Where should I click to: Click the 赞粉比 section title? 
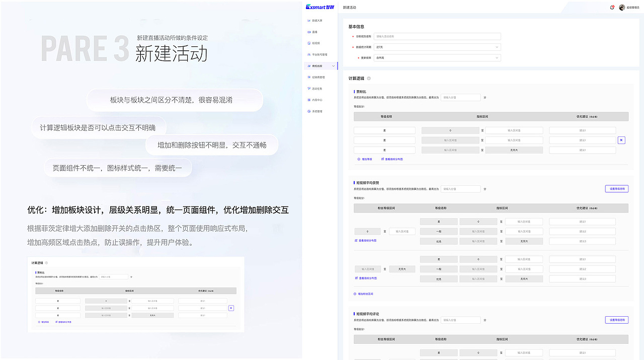point(361,92)
